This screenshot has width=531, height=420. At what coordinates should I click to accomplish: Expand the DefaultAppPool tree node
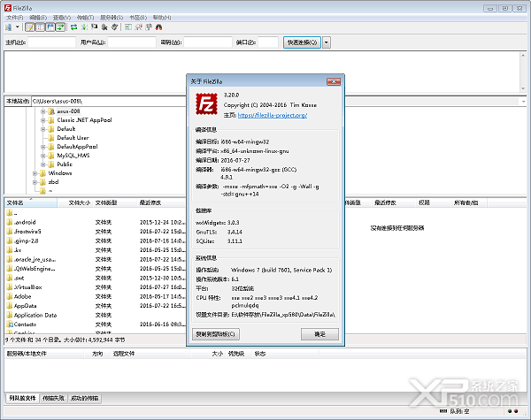43,147
